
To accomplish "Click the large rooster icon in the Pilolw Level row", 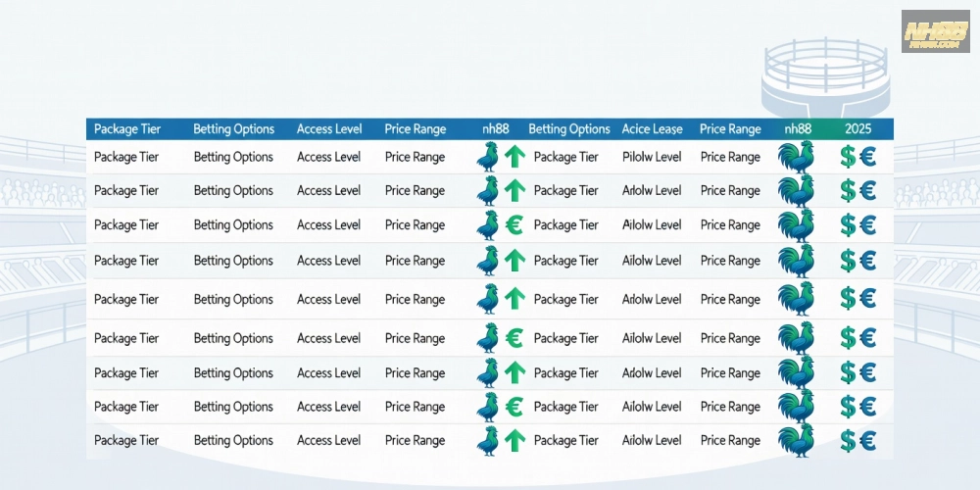I will (796, 157).
